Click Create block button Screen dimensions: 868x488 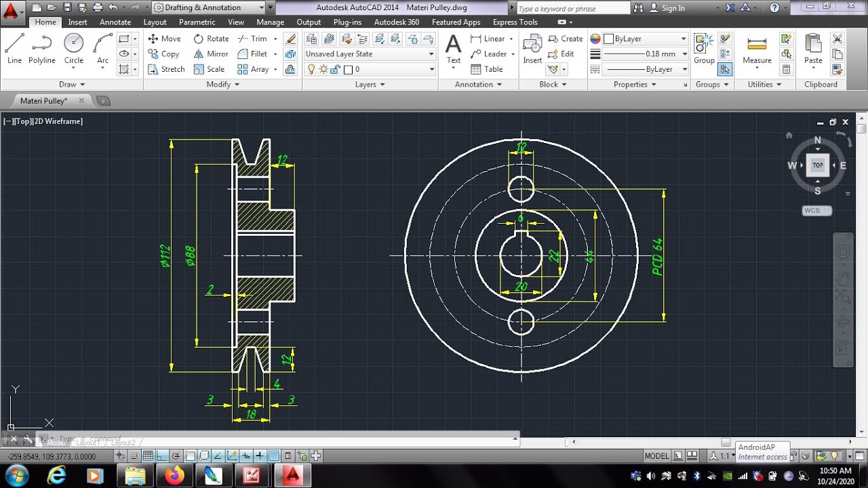[566, 39]
